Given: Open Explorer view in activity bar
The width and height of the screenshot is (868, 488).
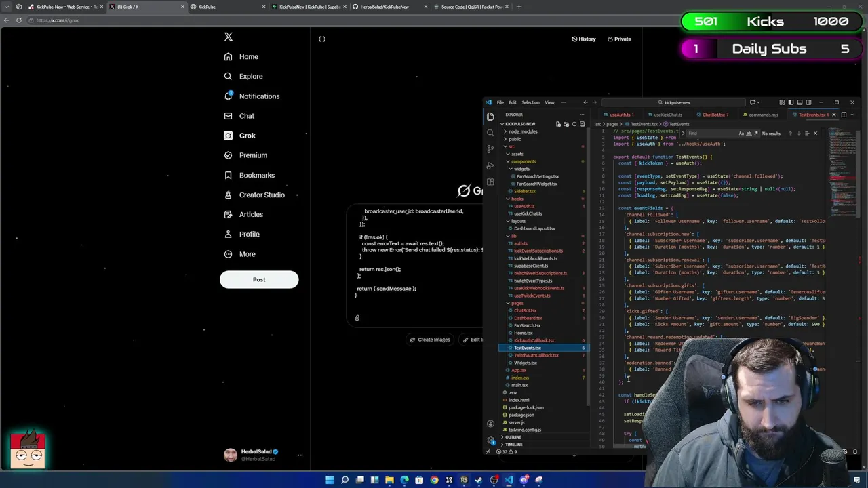Looking at the screenshot, I should tap(490, 117).
